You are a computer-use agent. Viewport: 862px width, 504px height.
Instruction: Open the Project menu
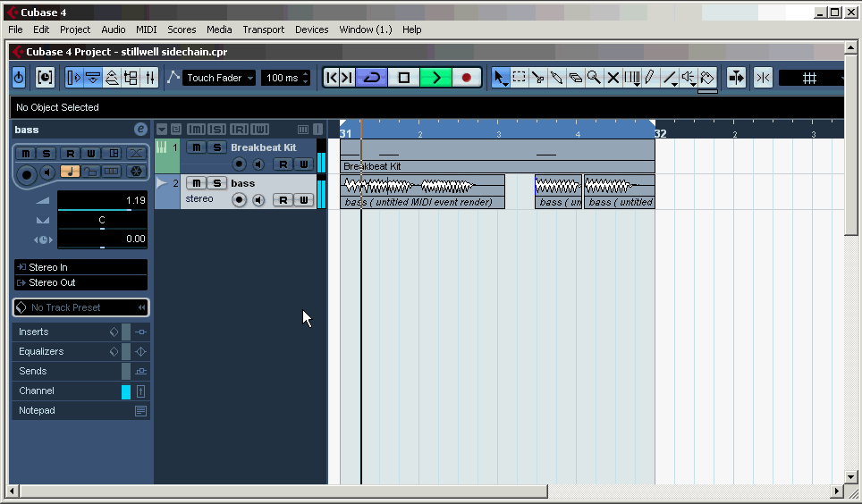(75, 29)
